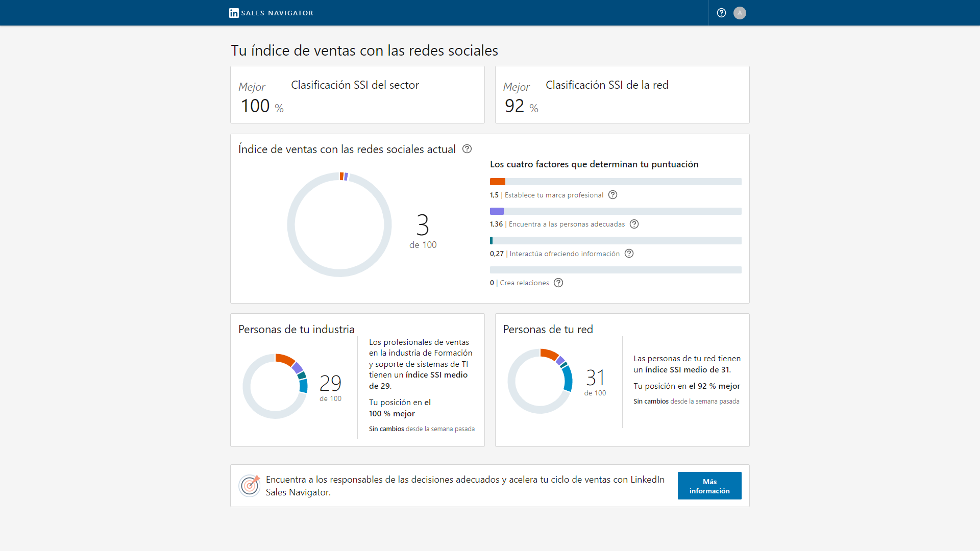Open help for Establece tu marca profesional
This screenshot has height=551, width=980.
(x=613, y=195)
